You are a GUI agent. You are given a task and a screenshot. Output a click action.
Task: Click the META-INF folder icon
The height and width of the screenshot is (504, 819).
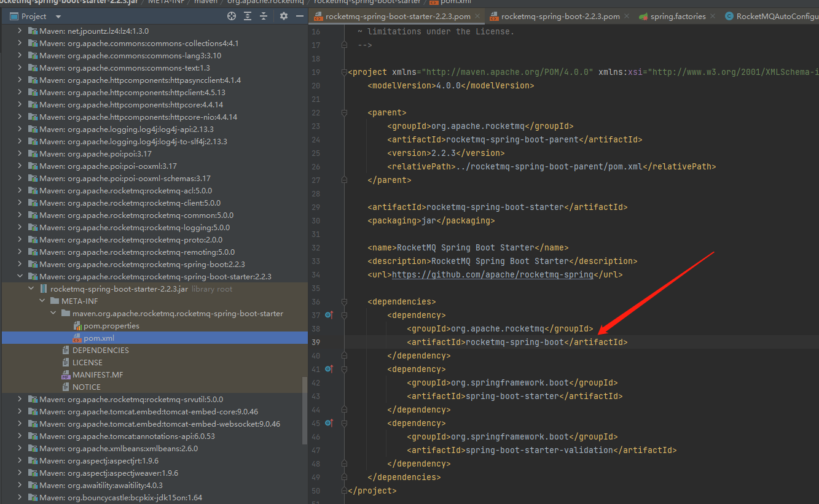click(x=55, y=301)
